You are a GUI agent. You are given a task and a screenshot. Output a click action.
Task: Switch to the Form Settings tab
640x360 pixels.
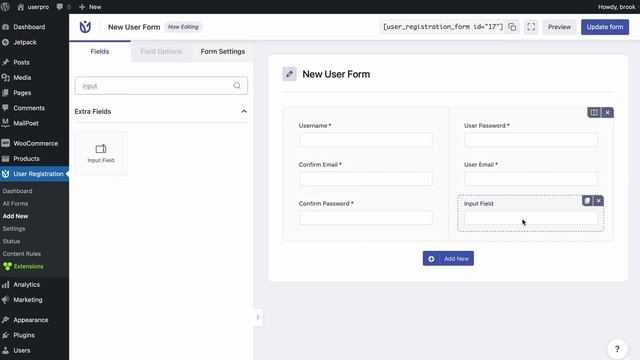[x=222, y=51]
